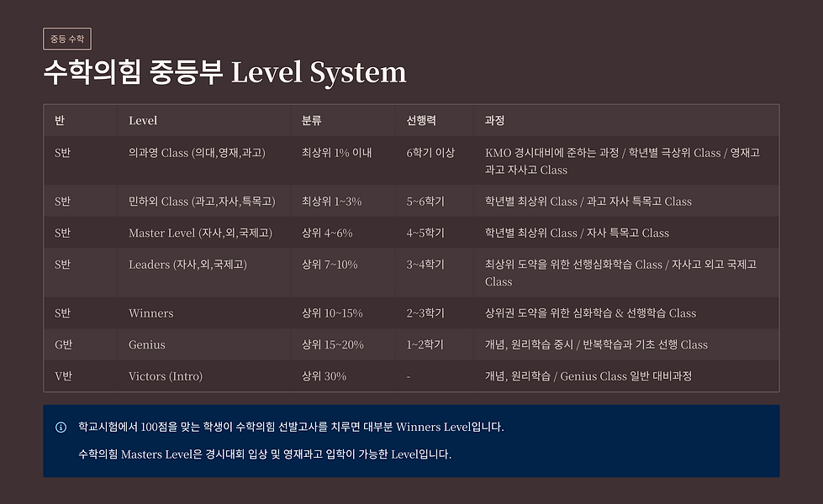
Task: Select the 민하외 Class (과고,자사,특목고) cell
Action: (x=202, y=202)
